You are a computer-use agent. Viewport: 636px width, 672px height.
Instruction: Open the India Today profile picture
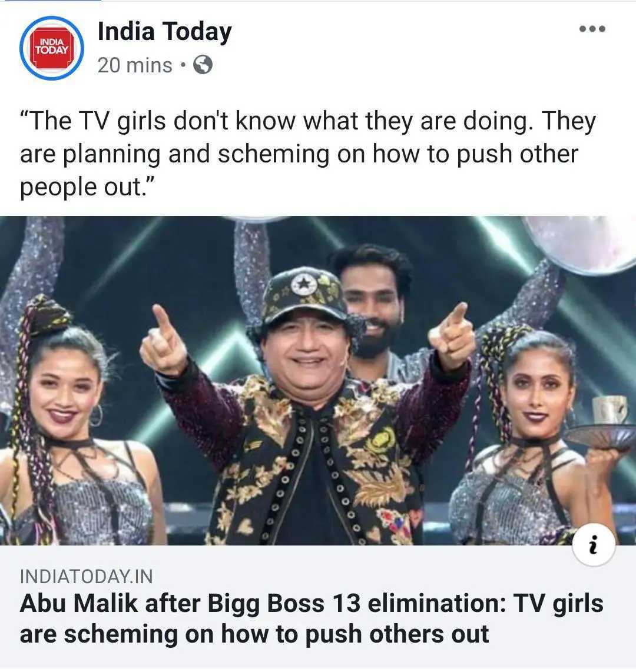(x=51, y=48)
